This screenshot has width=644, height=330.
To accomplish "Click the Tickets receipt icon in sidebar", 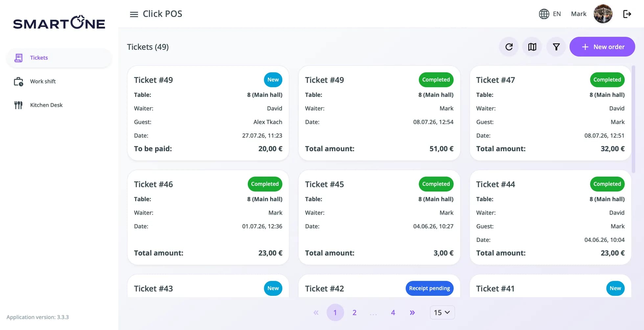I will [18, 58].
